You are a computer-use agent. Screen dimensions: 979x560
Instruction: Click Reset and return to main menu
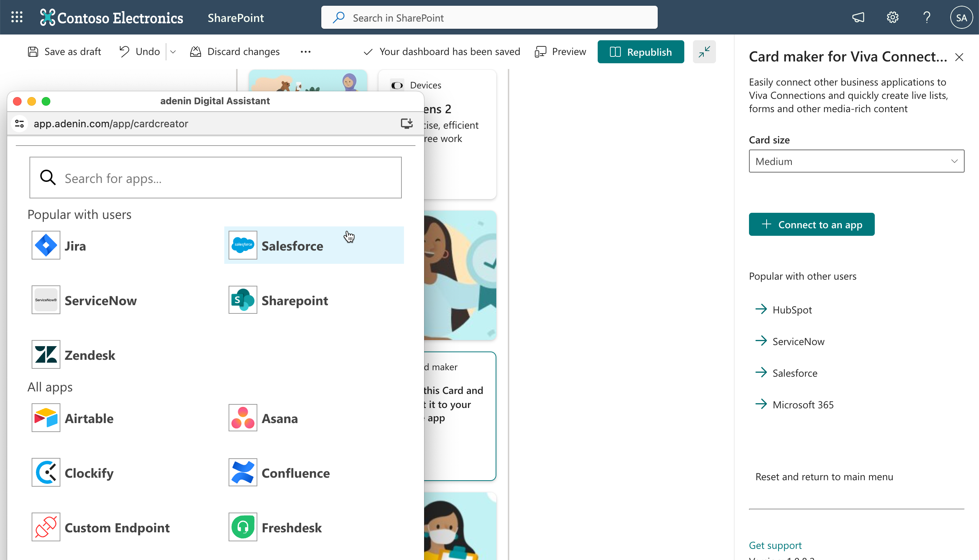pyautogui.click(x=824, y=477)
